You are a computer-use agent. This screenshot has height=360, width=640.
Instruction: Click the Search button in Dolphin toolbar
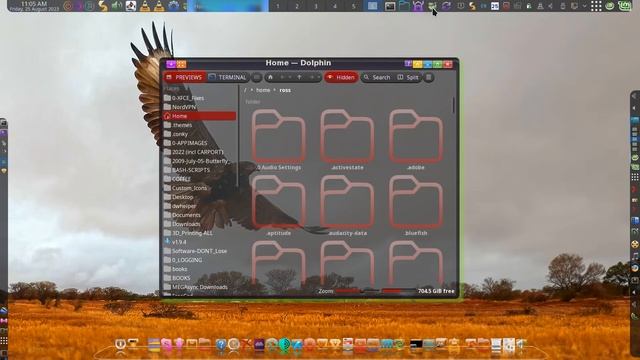[377, 77]
